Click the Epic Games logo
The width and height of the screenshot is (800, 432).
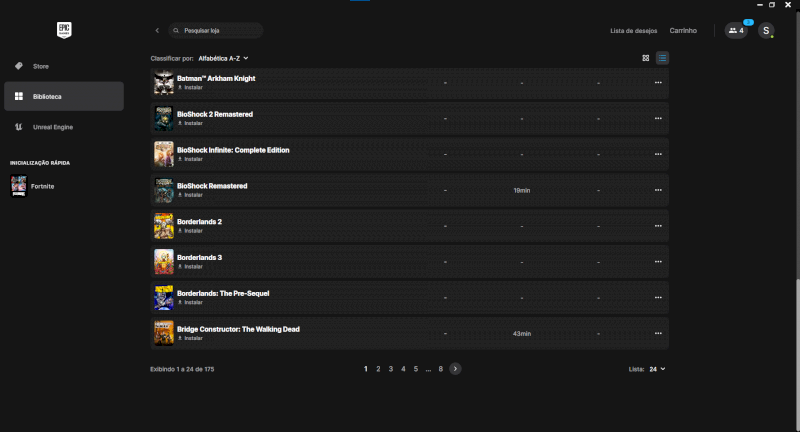click(x=64, y=30)
